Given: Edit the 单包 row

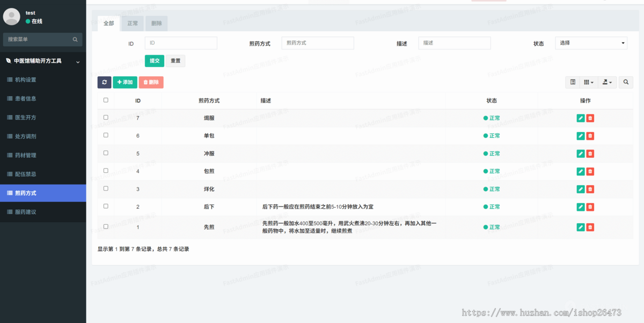Looking at the screenshot, I should click(581, 136).
